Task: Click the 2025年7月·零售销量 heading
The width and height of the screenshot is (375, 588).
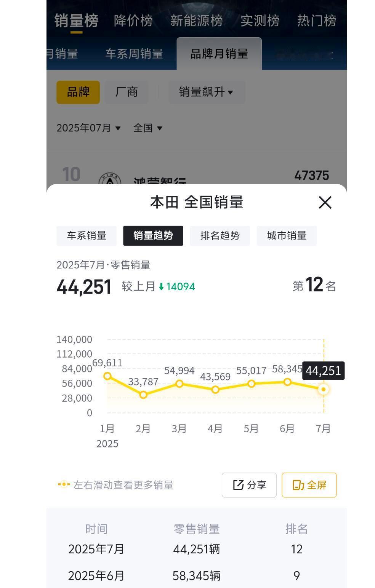Action: coord(103,265)
